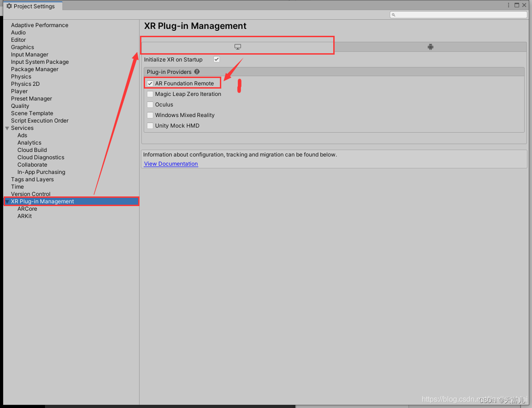This screenshot has height=408, width=532.
Task: Enable the Oculus plug-in provider
Action: pos(150,104)
